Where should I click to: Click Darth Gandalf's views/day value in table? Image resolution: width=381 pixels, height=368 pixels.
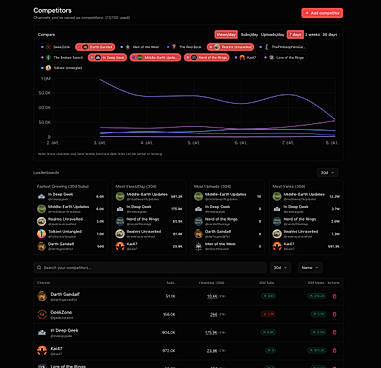click(x=212, y=296)
